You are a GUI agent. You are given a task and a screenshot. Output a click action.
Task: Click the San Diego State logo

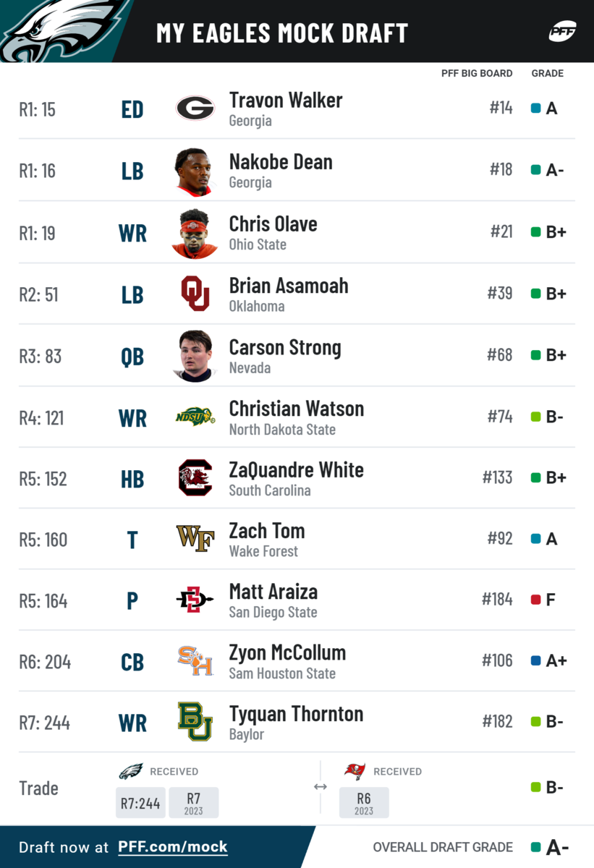[195, 600]
